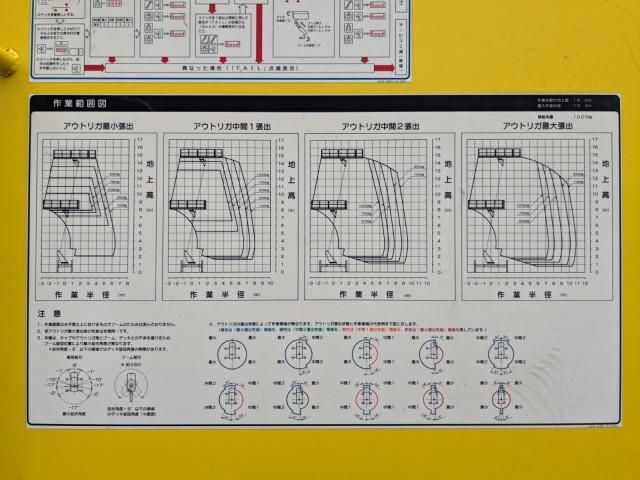This screenshot has height=480, width=640.
Task: Click the middle bottom-row outrigger circle diagram
Action: [366, 399]
